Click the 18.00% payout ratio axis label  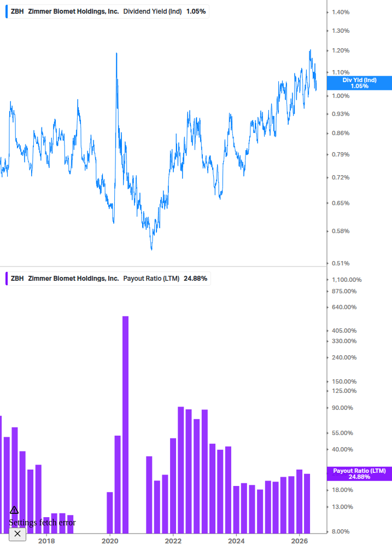[342, 490]
